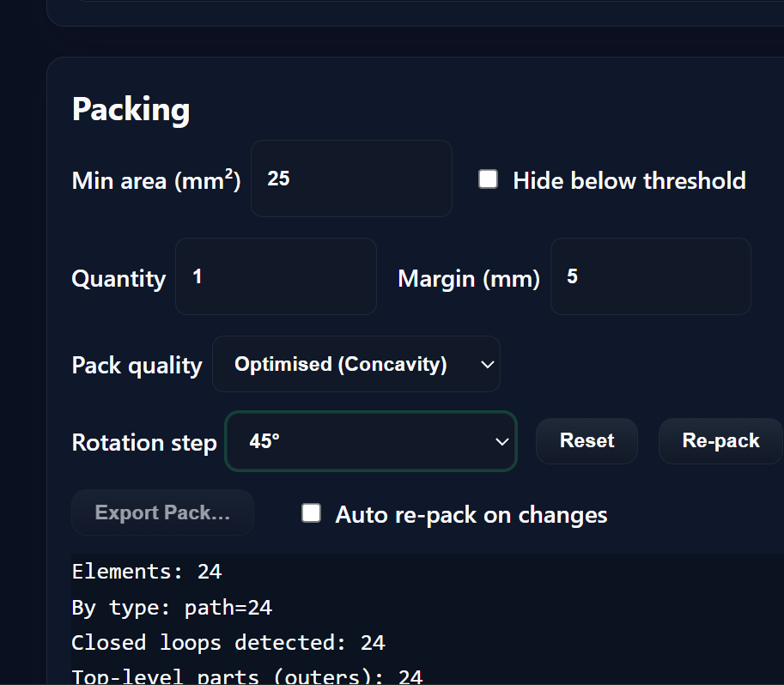Screen dimensions: 784x685
Task: Focus the Min area input field
Action: [350, 179]
